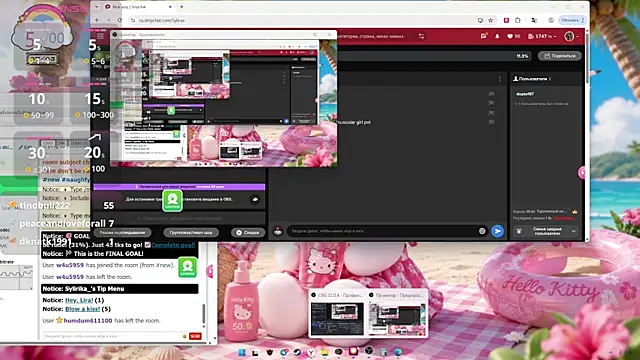Click the notifications bell icon
The width and height of the screenshot is (640, 360).
[497, 36]
